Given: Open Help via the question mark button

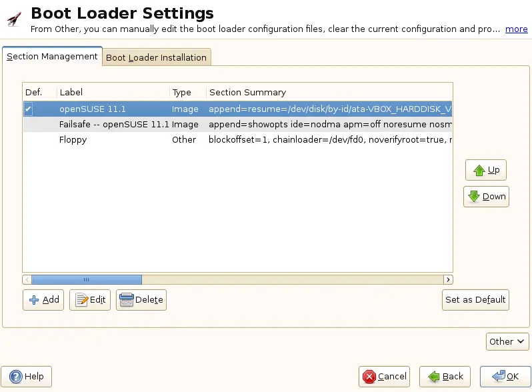Looking at the screenshot, I should tap(27, 377).
